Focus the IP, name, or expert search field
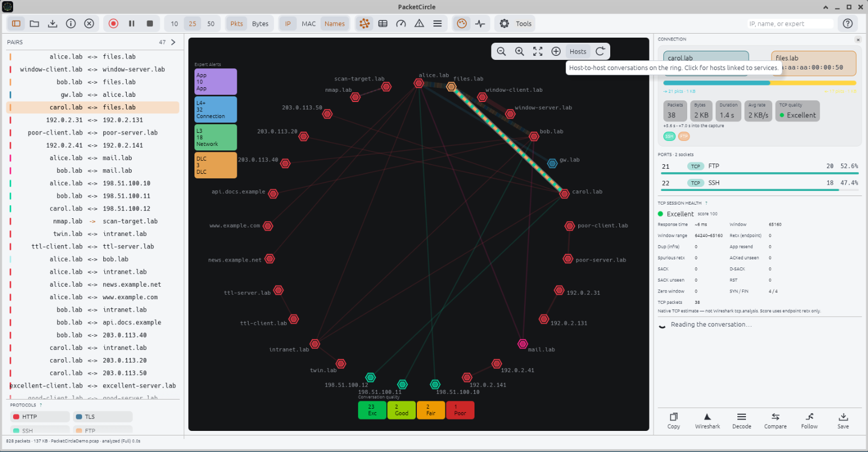868x452 pixels. 790,23
